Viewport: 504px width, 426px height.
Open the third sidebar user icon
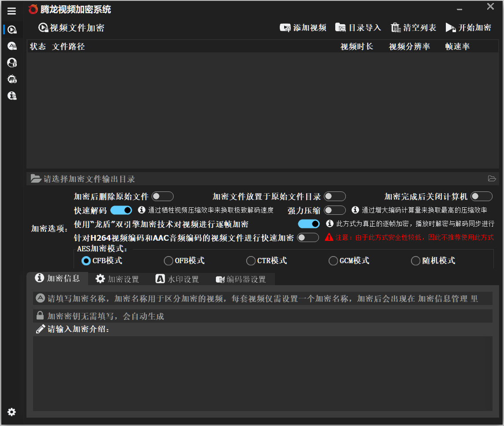[12, 62]
